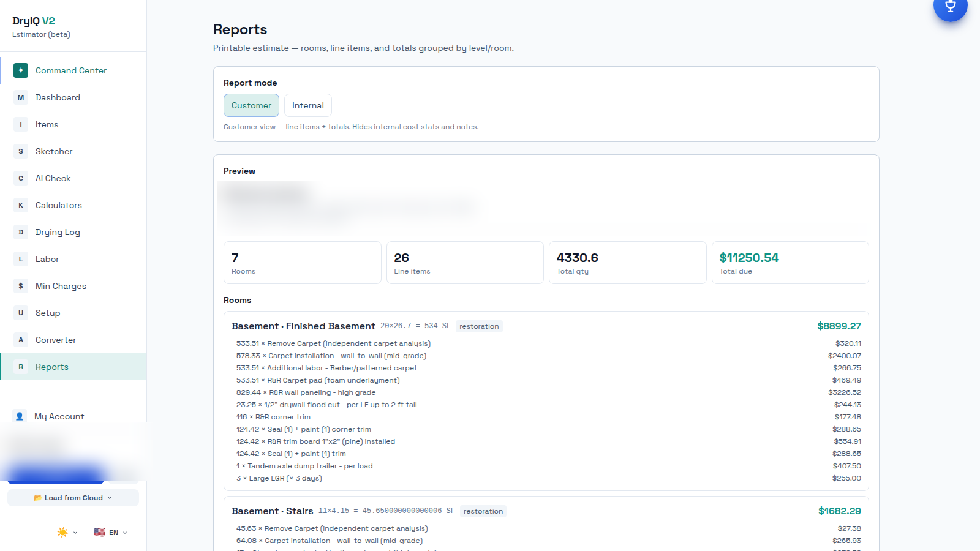Screen dimensions: 980x551
Task: Go to the Dashboard page
Action: point(73,97)
